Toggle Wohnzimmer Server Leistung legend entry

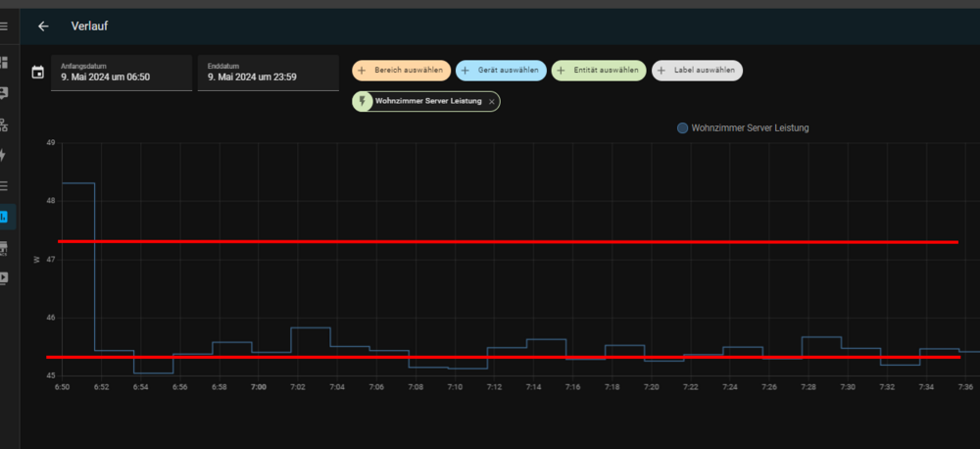pos(743,128)
